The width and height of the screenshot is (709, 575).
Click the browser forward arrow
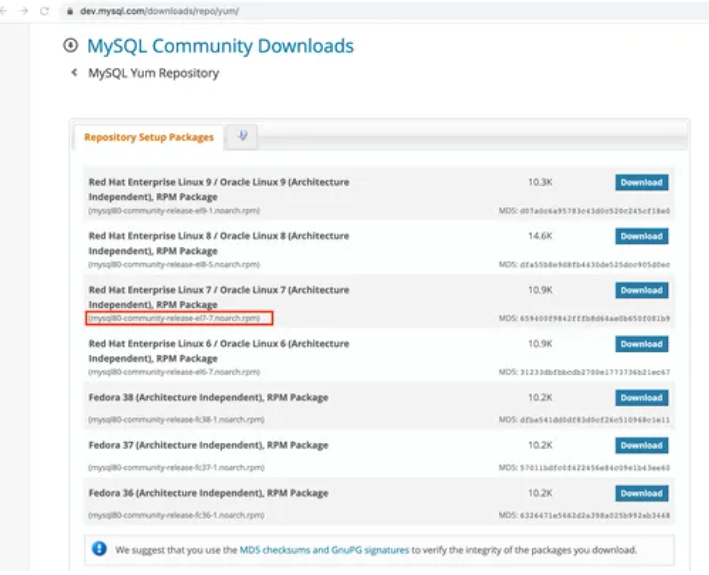[24, 11]
